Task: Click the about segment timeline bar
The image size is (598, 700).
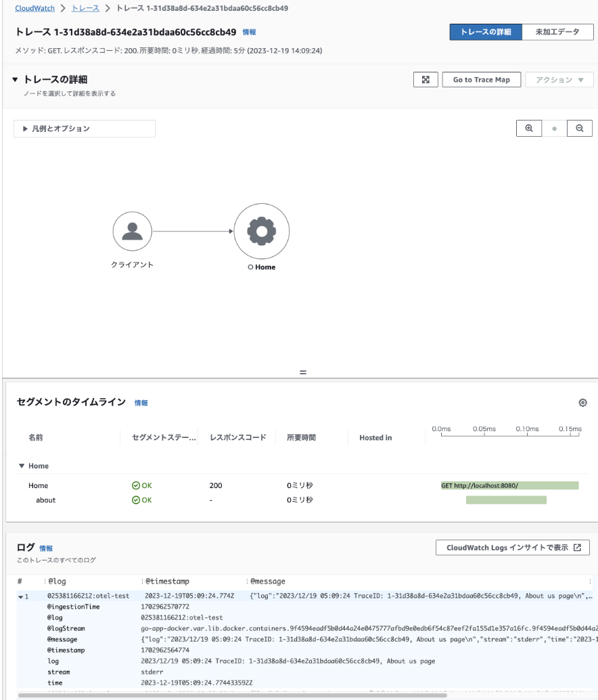Action: [x=506, y=500]
